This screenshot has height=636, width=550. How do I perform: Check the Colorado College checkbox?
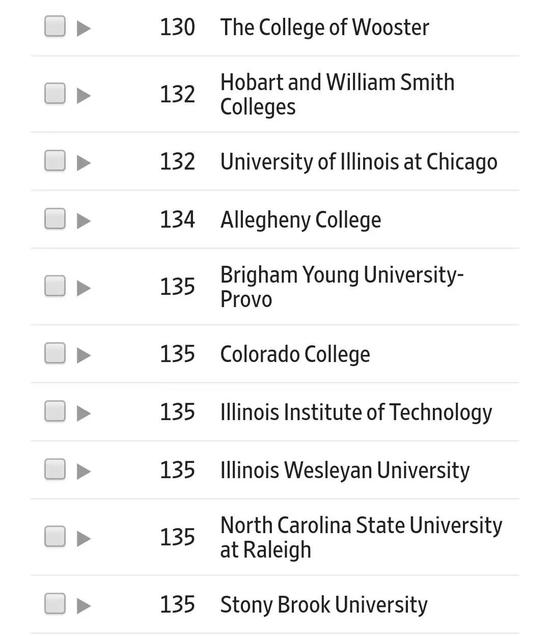[55, 353]
